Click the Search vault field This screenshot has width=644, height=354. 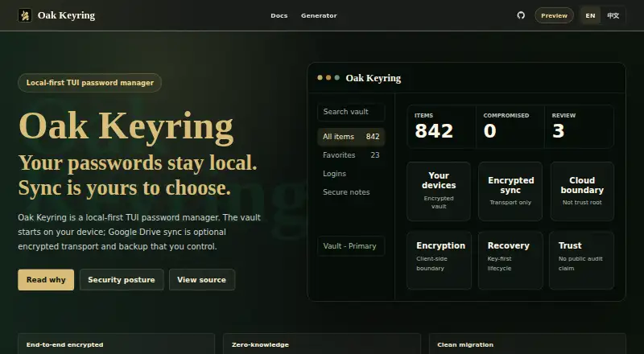pyautogui.click(x=351, y=112)
